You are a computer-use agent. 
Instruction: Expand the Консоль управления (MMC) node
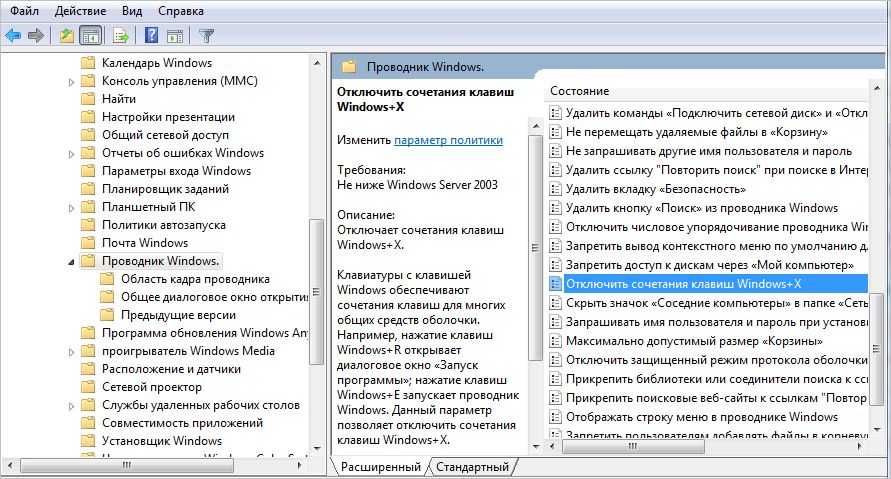coord(71,81)
